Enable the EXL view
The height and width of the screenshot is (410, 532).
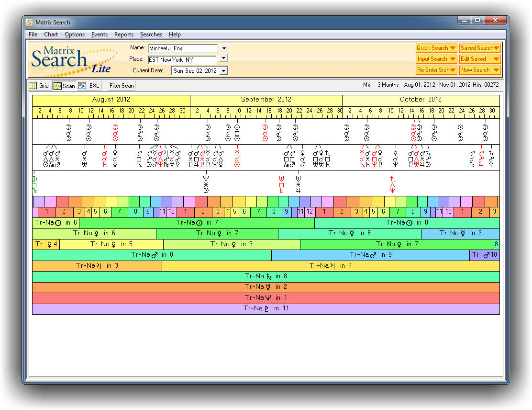89,86
